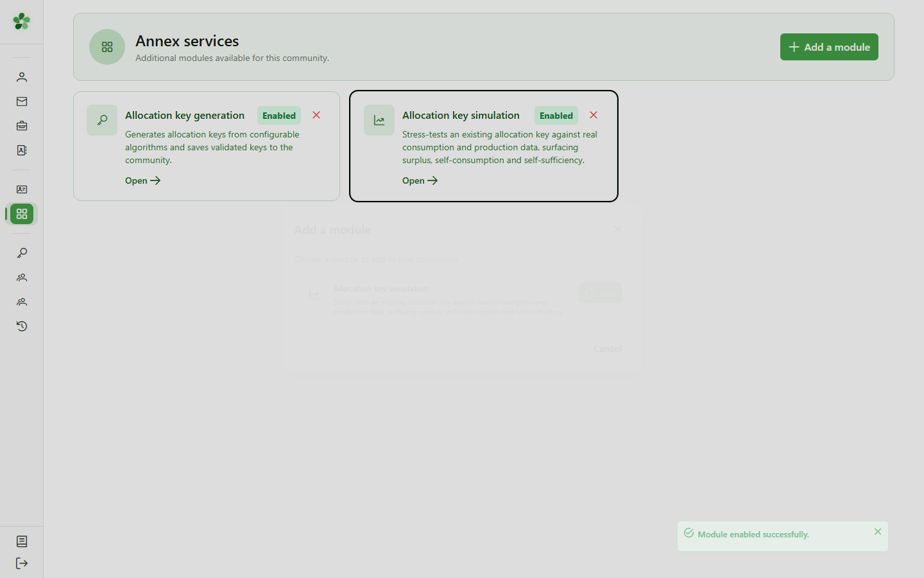Click the logout icon in the sidebar
The width and height of the screenshot is (924, 578).
[22, 563]
